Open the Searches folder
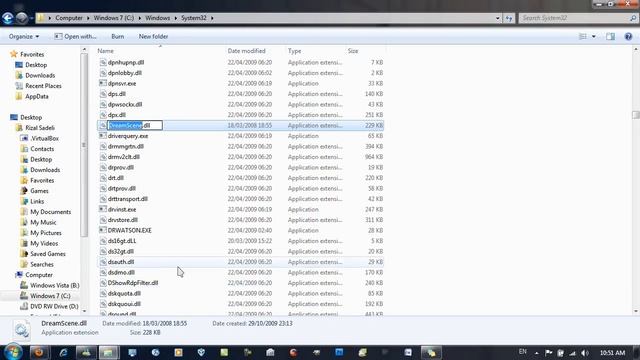The height and width of the screenshot is (360, 640). point(42,264)
